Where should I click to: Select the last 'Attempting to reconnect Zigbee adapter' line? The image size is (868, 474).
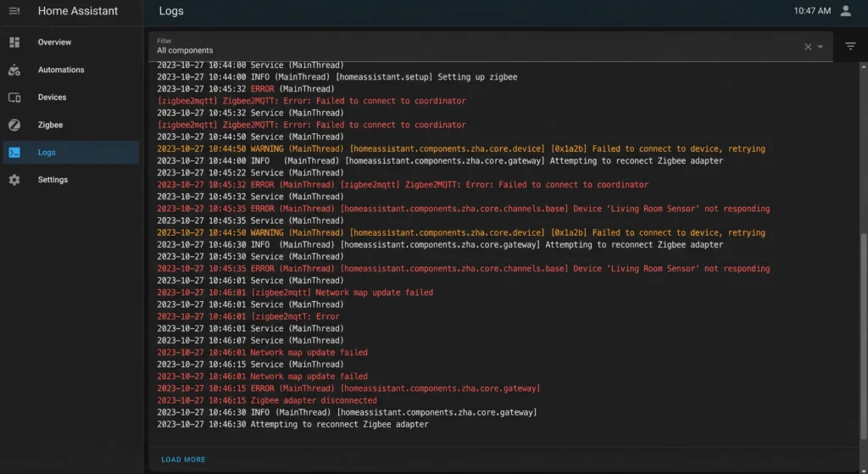tap(292, 425)
